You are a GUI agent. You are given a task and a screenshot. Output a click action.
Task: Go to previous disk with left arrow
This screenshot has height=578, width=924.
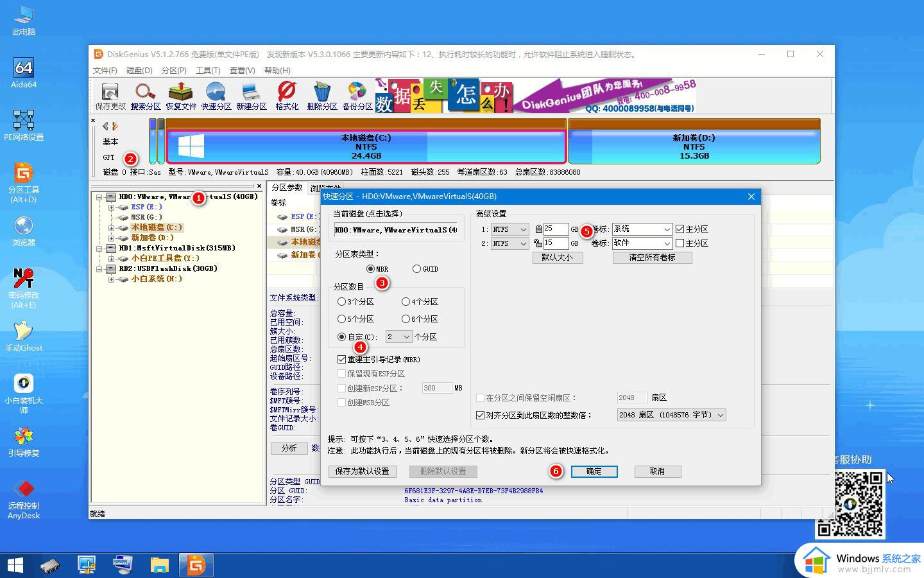point(105,126)
